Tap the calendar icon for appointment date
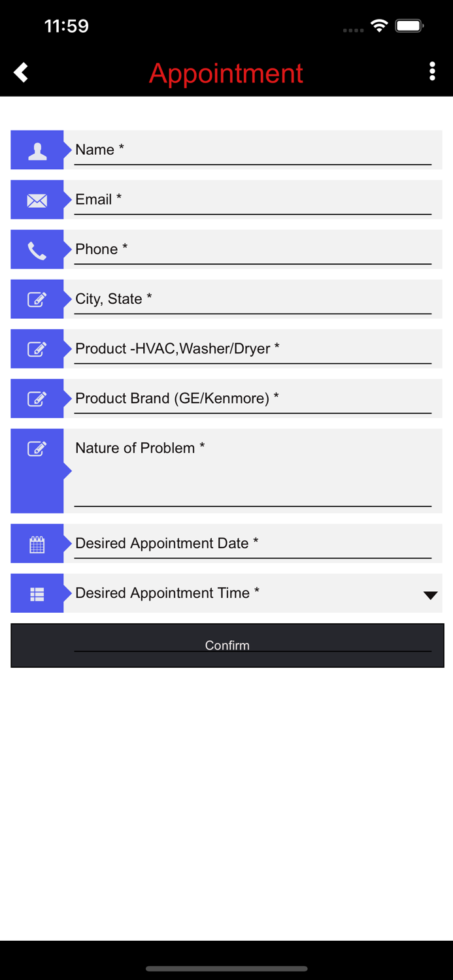 [37, 544]
